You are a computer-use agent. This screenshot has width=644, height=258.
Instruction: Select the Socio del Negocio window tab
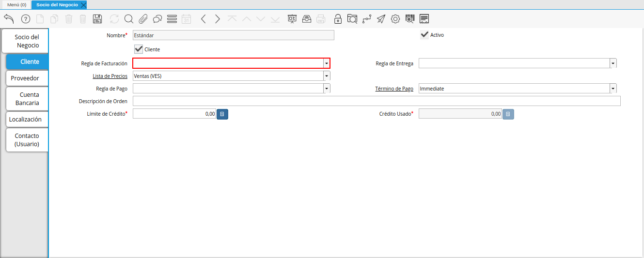(57, 4)
